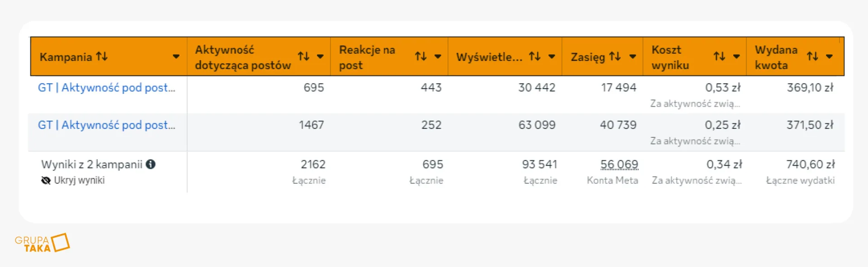Sort by Koszt wyniku arrows
The width and height of the screenshot is (868, 267).
(x=719, y=56)
